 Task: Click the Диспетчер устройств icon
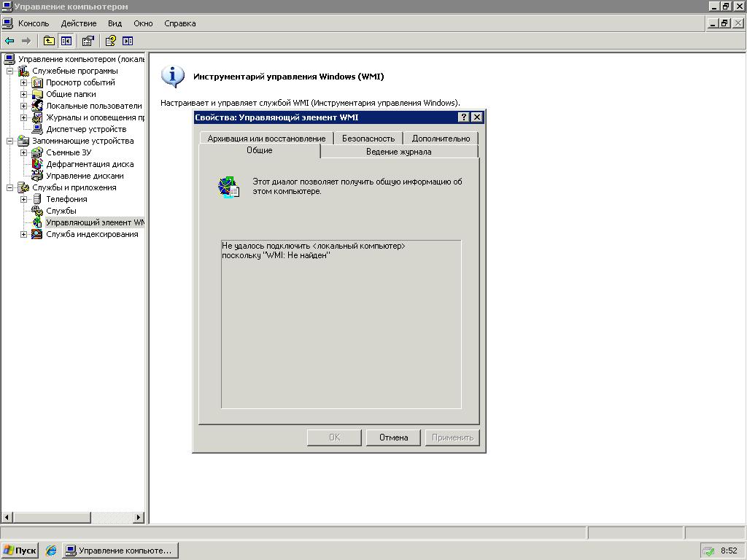click(37, 129)
